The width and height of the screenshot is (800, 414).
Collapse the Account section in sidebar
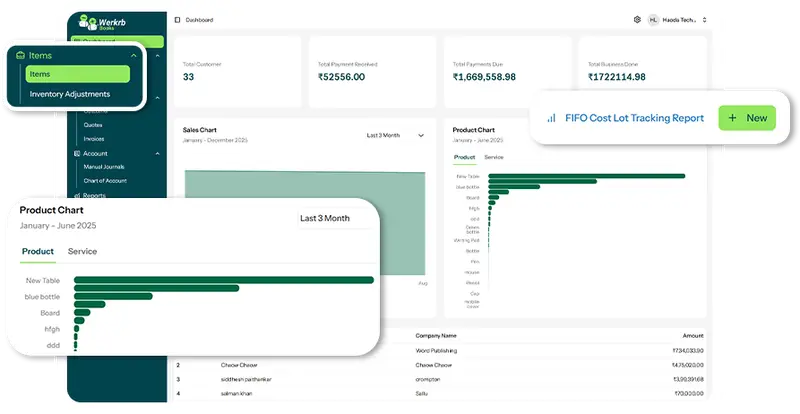[158, 153]
